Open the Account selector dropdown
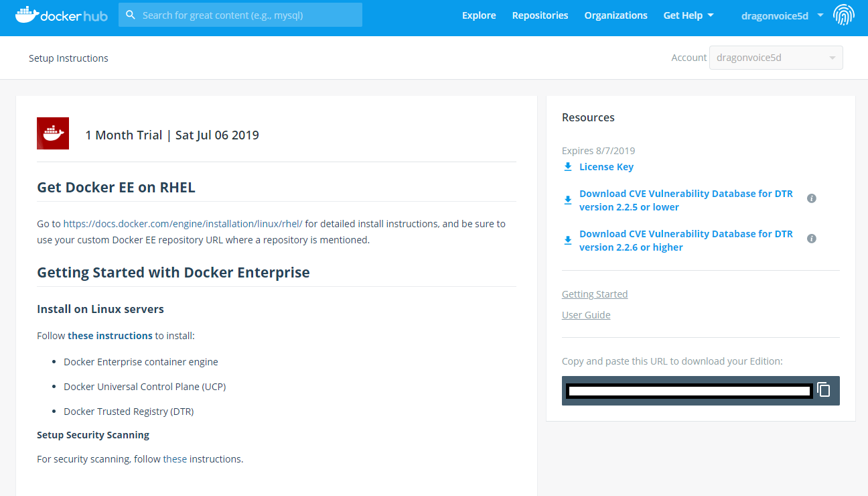The height and width of the screenshot is (496, 868). [776, 58]
